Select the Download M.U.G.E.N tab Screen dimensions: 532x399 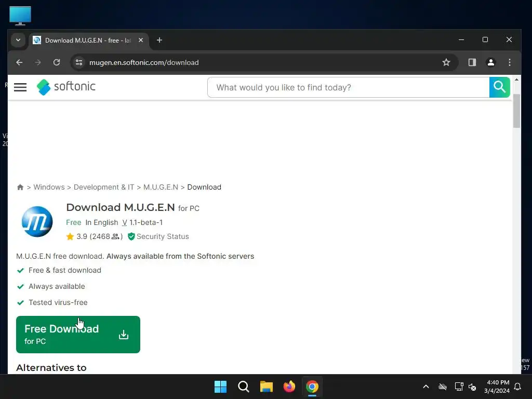click(89, 41)
